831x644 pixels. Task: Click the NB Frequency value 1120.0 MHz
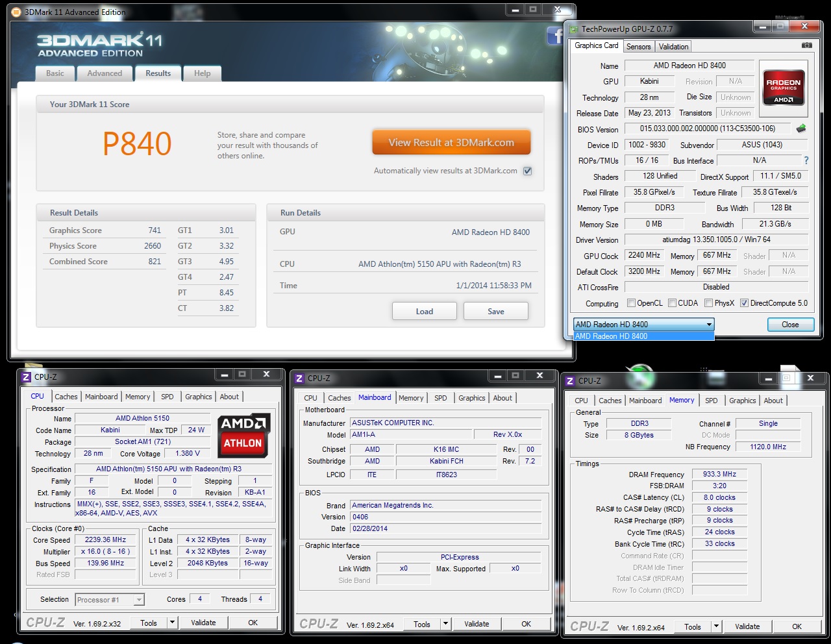[x=768, y=447]
